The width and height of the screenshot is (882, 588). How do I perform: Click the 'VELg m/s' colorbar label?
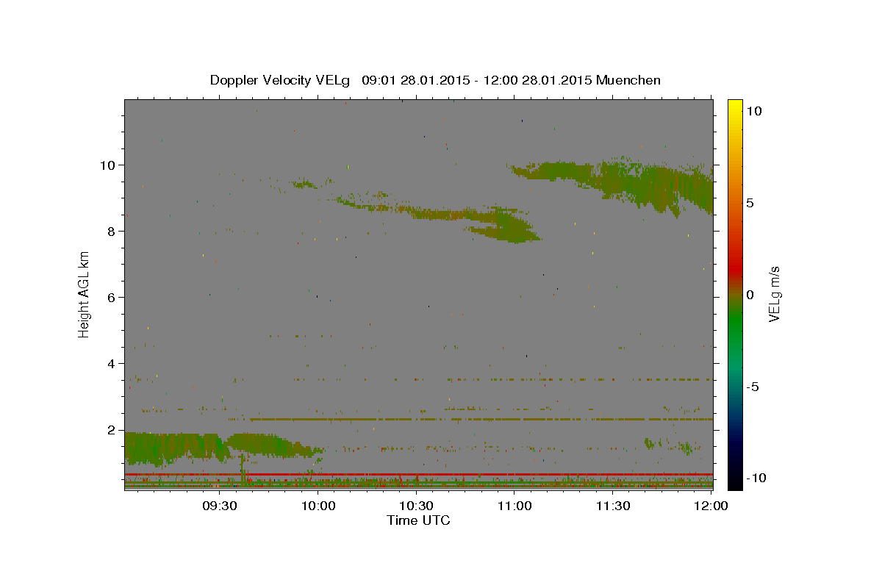click(774, 294)
